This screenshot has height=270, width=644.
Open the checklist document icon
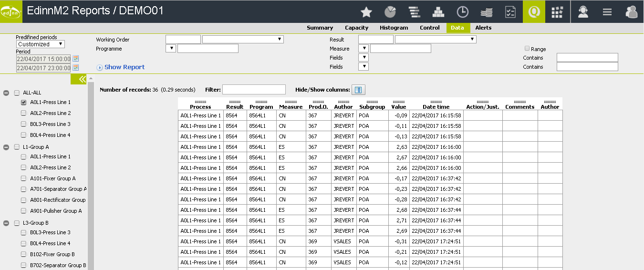pyautogui.click(x=510, y=12)
